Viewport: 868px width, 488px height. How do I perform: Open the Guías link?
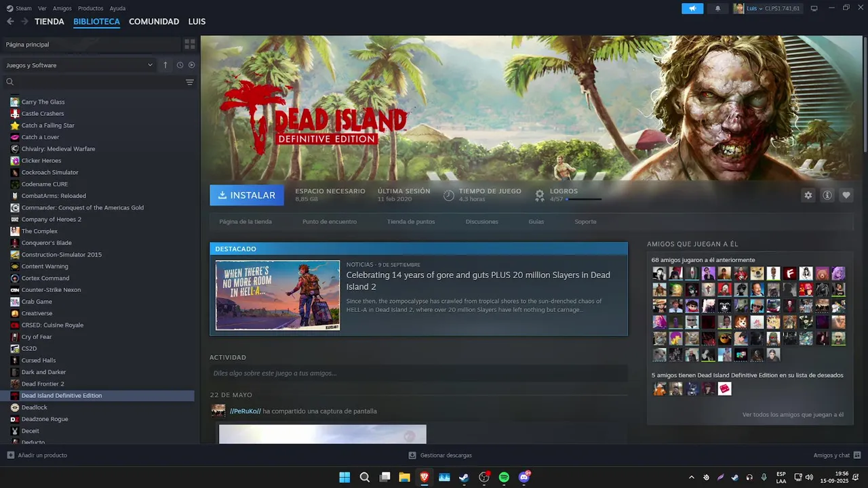536,222
